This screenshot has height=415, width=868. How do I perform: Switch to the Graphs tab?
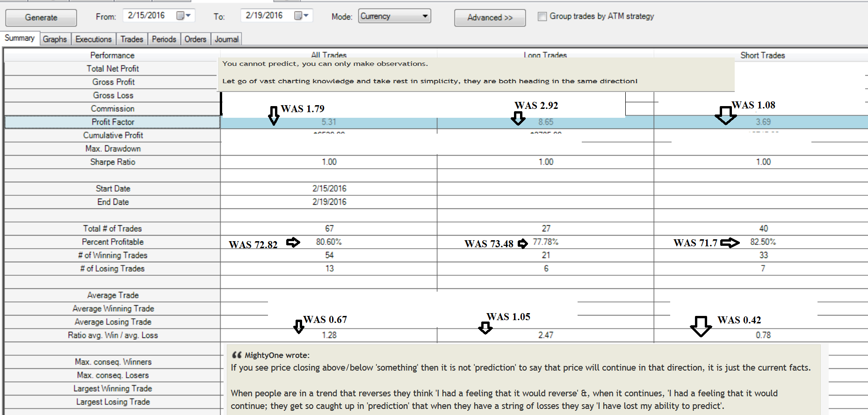click(x=55, y=39)
